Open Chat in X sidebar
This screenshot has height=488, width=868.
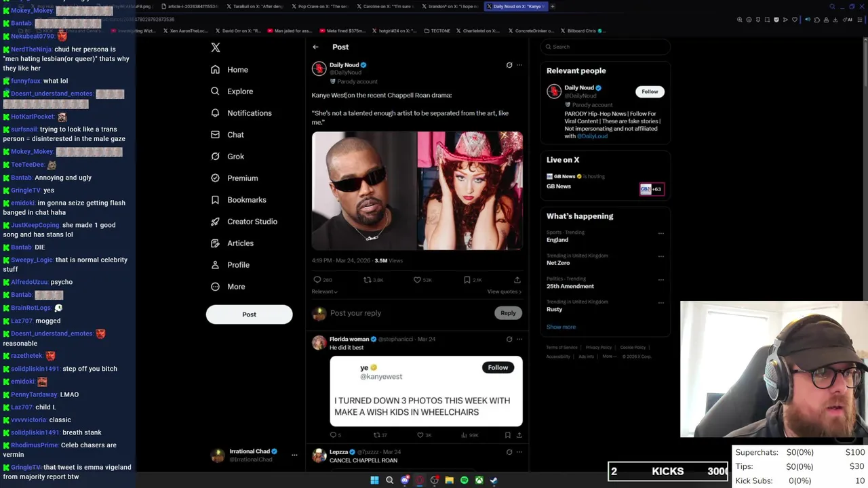[x=227, y=135]
